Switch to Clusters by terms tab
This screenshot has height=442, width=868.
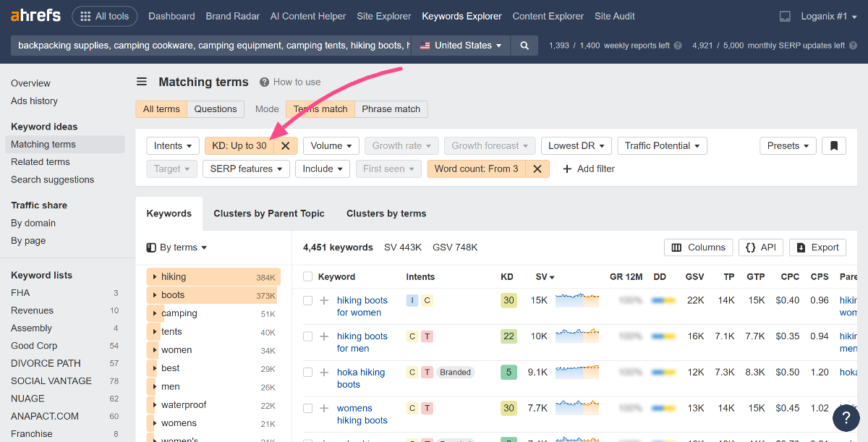(386, 213)
